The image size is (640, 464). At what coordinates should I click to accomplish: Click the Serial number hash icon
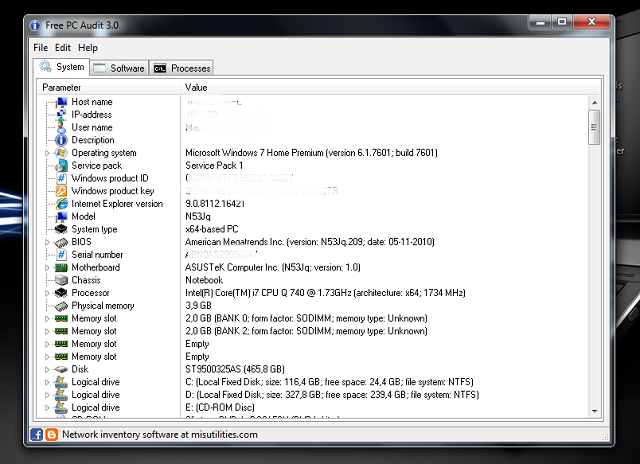[61, 255]
